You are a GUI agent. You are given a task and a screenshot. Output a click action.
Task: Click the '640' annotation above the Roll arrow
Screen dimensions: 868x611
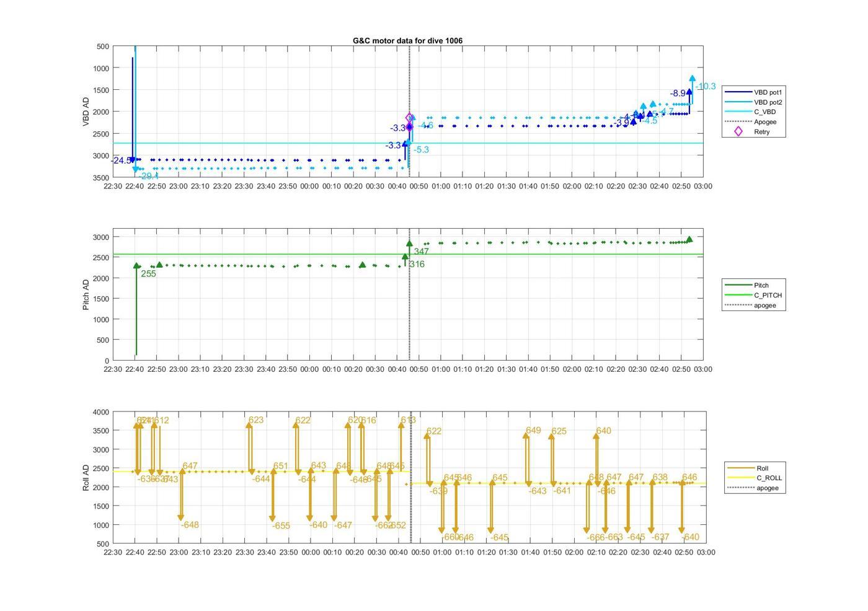[603, 431]
